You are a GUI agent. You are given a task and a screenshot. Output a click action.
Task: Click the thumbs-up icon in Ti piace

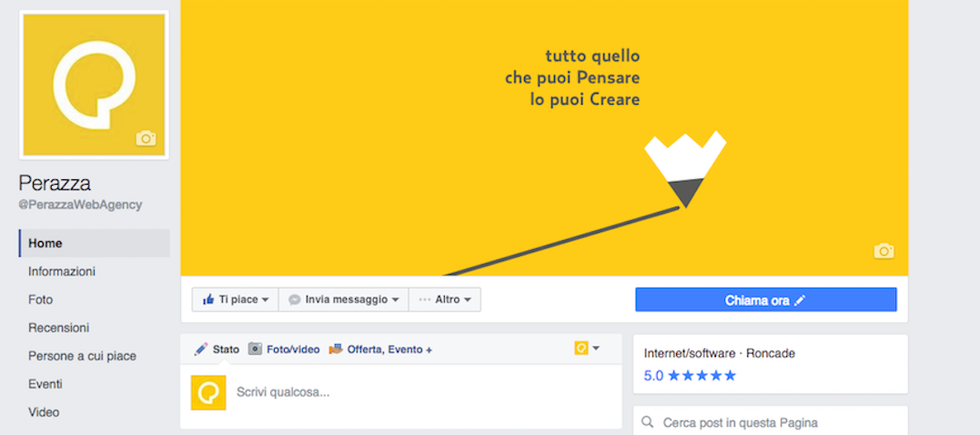point(208,299)
